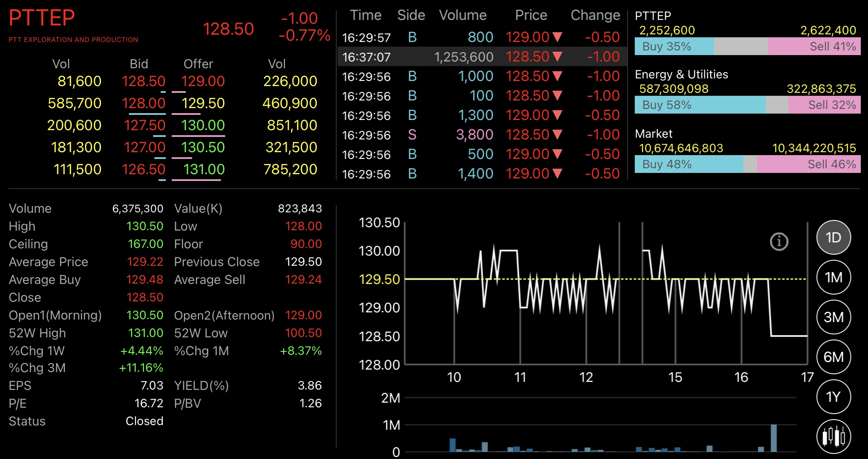Tap the PTTEP stock symbol title

[42, 18]
